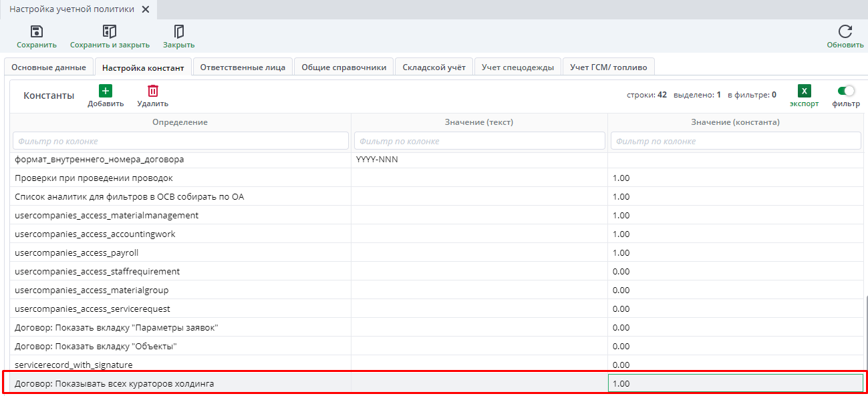This screenshot has width=868, height=396.
Task: Toggle the фильтр switch off
Action: [x=846, y=91]
